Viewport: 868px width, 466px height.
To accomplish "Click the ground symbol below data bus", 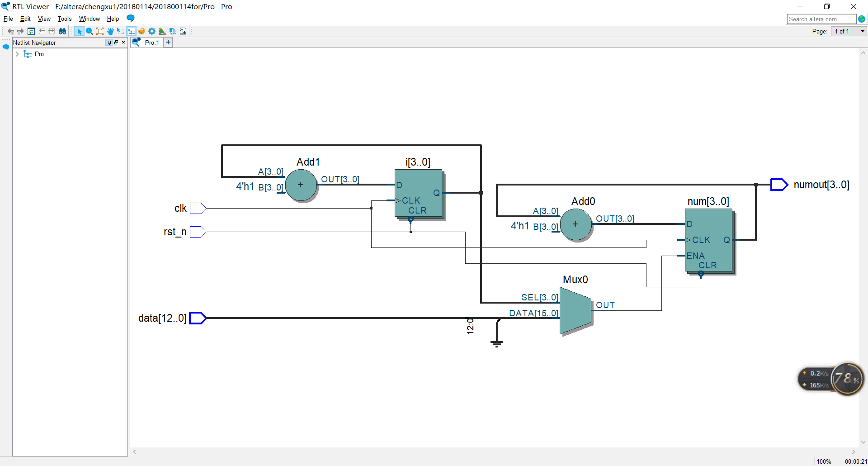I will click(x=497, y=344).
